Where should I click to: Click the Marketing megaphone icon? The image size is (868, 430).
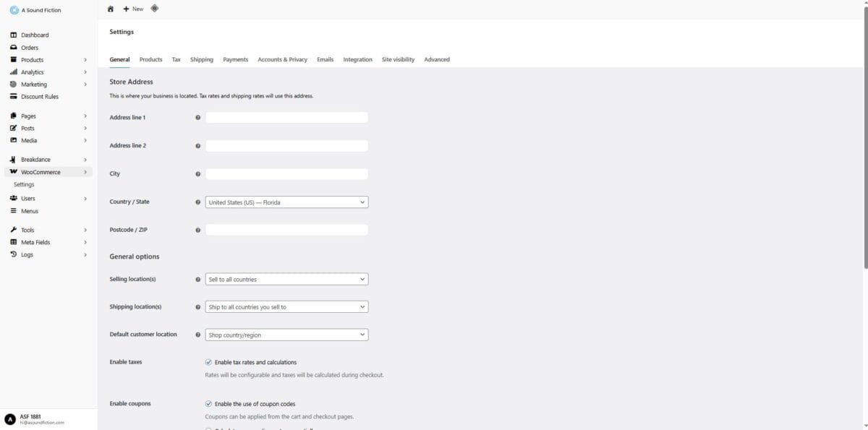coord(13,84)
